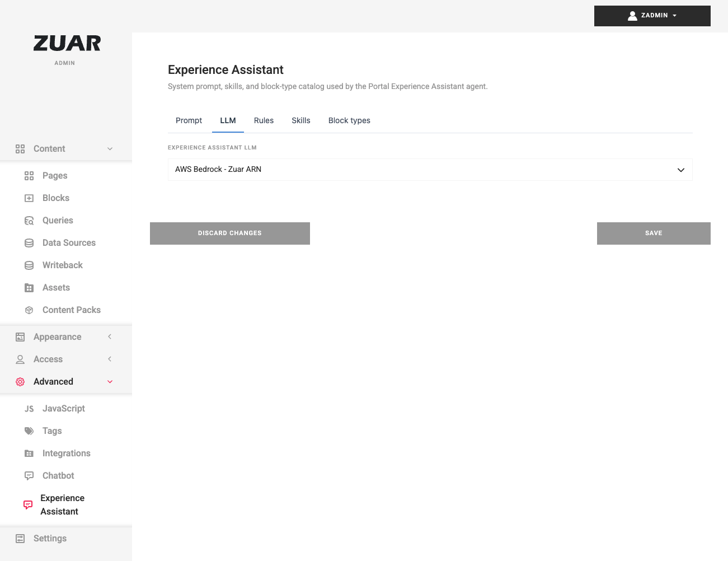Click the ZADMIN username text
Screen dimensions: 728x561
655,16
